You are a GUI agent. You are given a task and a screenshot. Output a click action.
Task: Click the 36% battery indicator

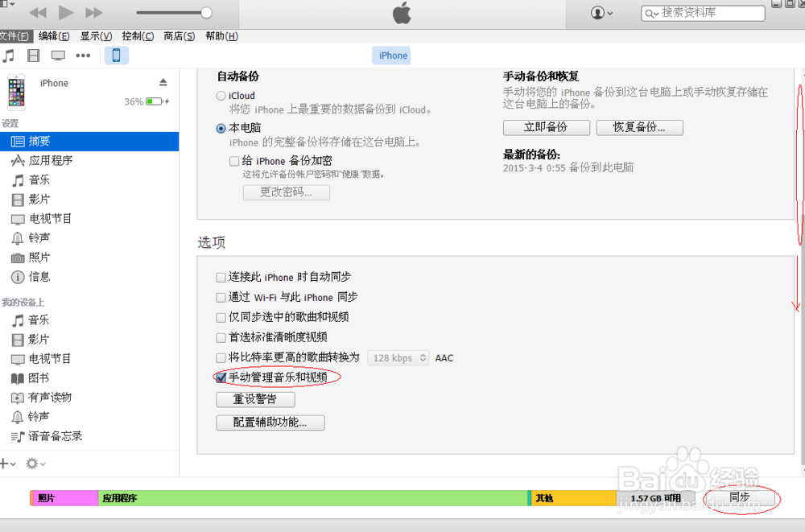pos(147,101)
